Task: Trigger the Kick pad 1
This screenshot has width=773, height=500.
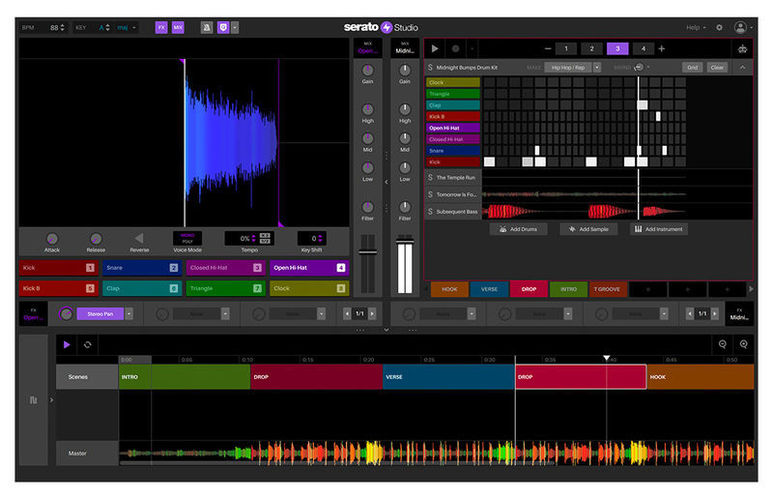Action: click(58, 268)
